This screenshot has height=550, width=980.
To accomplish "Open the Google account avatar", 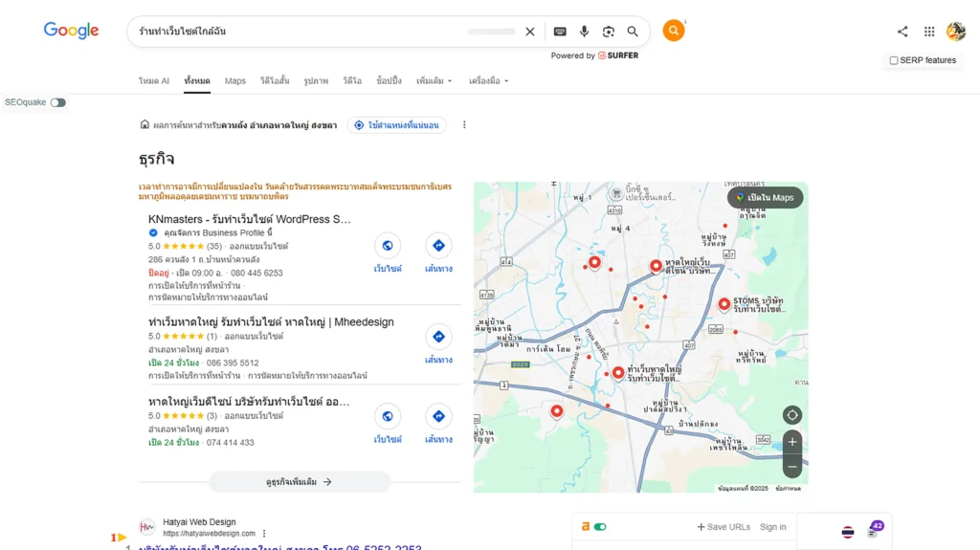I will [956, 32].
